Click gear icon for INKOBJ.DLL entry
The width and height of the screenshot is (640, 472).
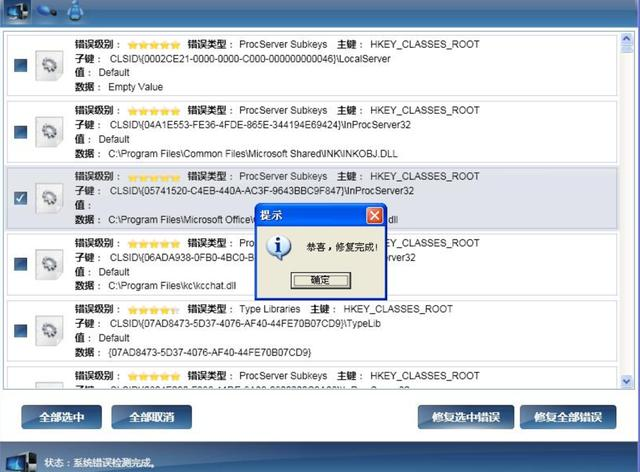49,131
